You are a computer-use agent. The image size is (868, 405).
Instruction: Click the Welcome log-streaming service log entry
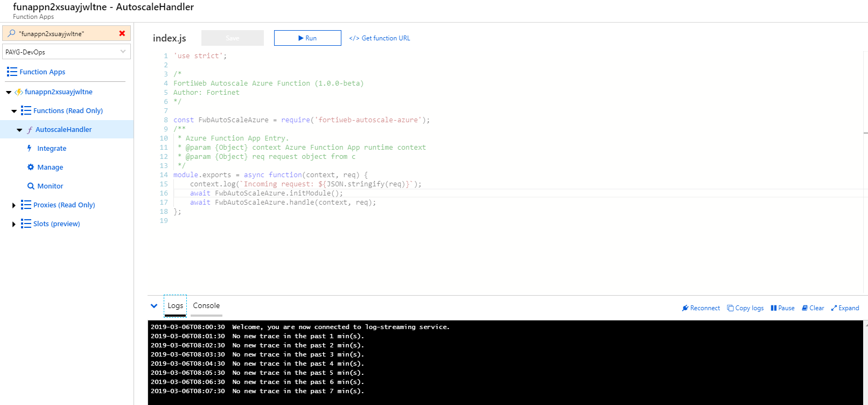pos(300,327)
